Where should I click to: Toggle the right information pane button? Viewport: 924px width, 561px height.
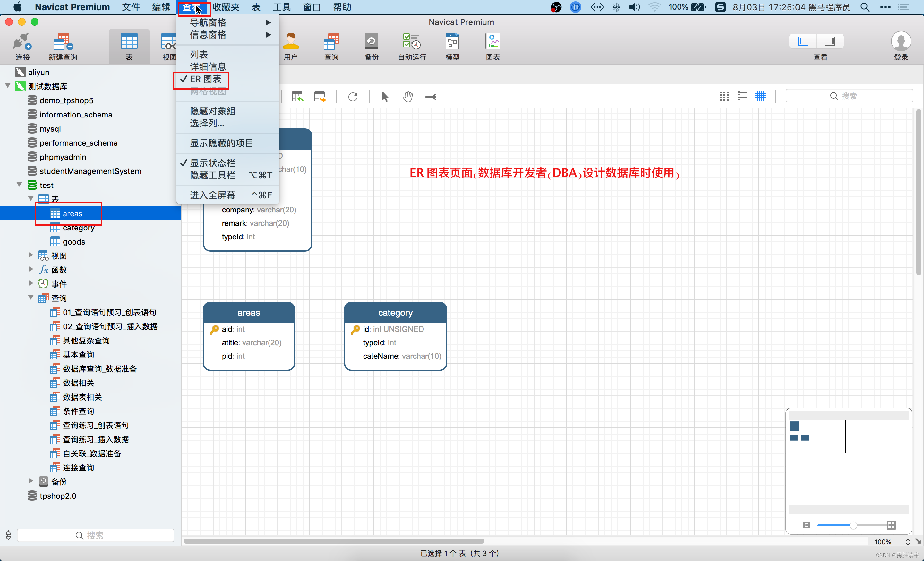pyautogui.click(x=830, y=41)
